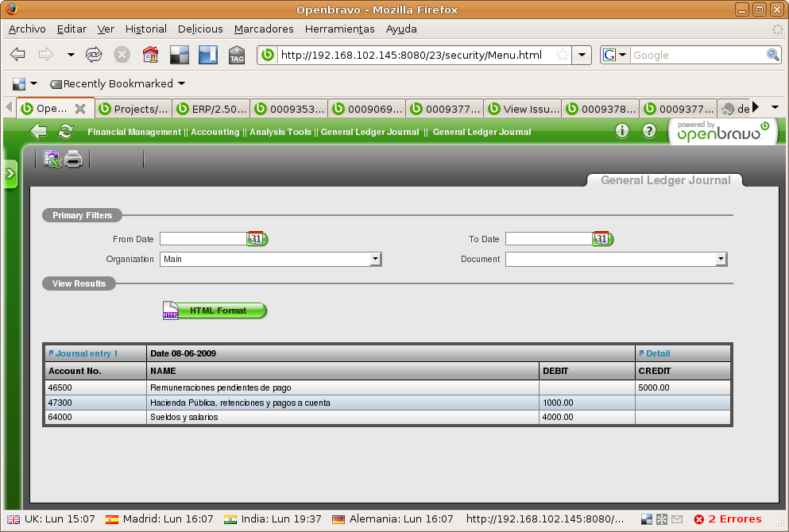Image resolution: width=789 pixels, height=532 pixels.
Task: Click the Firefox home button
Action: coord(150,55)
